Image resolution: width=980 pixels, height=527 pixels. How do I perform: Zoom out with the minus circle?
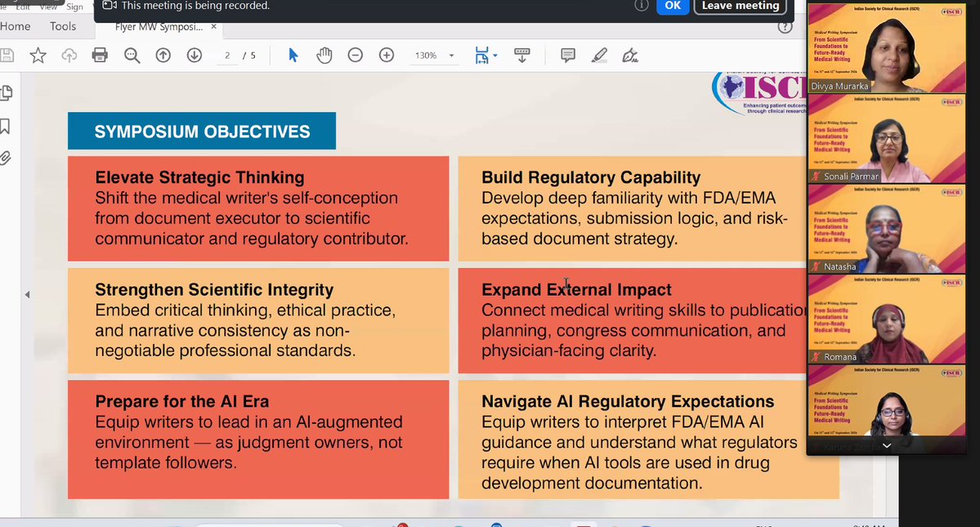tap(355, 56)
